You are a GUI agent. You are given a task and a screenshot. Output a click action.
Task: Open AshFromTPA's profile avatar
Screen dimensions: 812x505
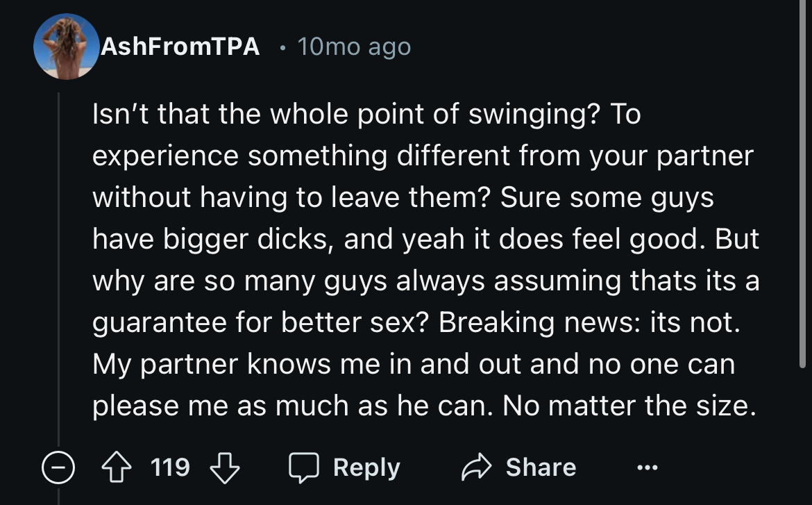click(66, 47)
